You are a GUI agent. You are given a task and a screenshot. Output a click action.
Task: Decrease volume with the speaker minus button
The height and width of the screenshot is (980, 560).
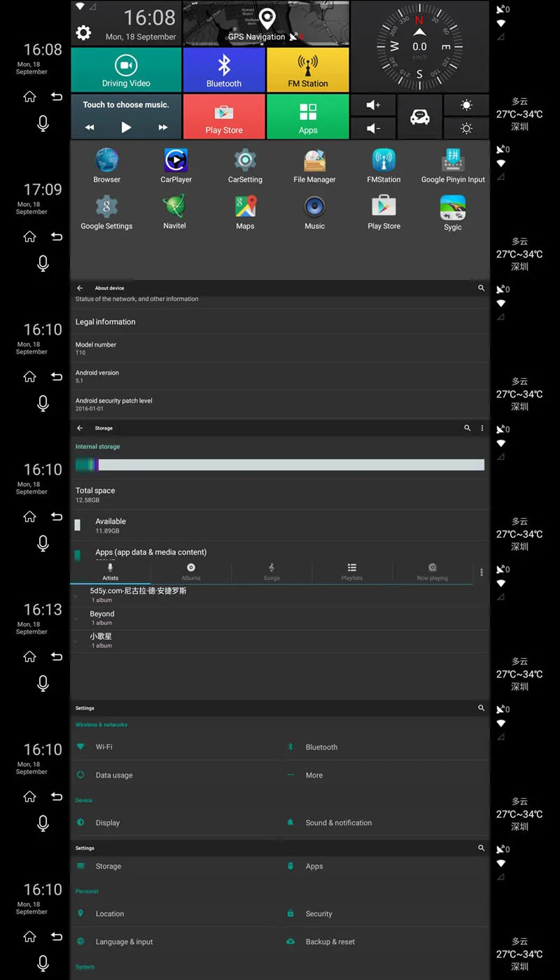pos(374,128)
